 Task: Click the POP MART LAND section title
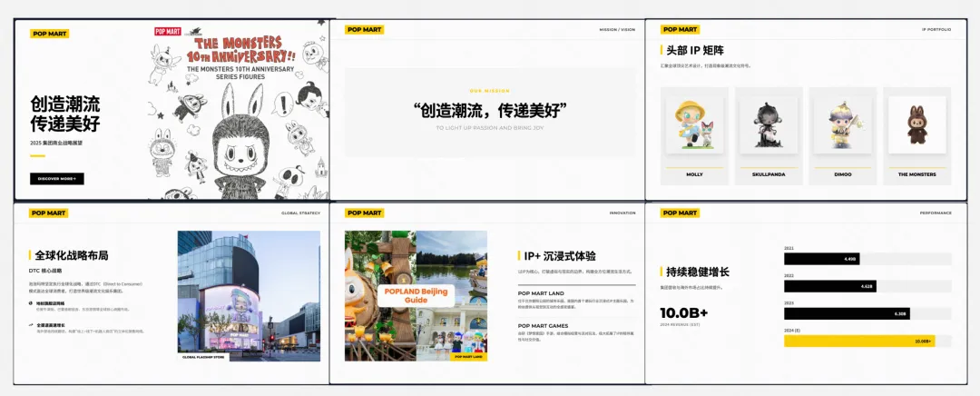[541, 293]
